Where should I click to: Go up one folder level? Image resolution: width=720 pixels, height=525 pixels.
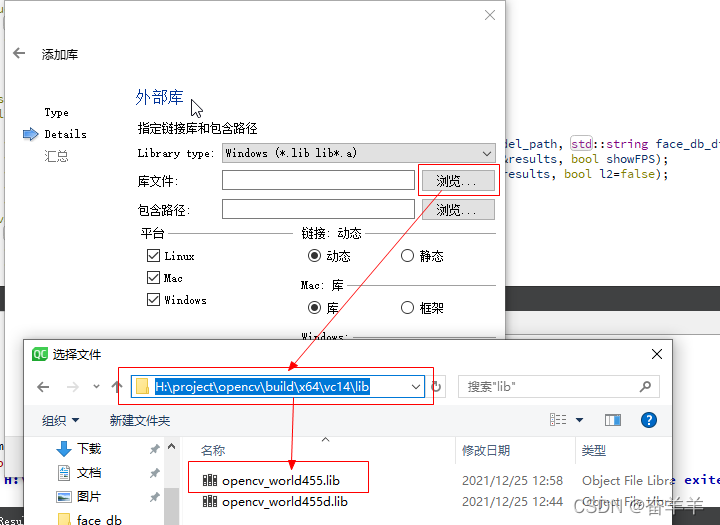point(117,387)
